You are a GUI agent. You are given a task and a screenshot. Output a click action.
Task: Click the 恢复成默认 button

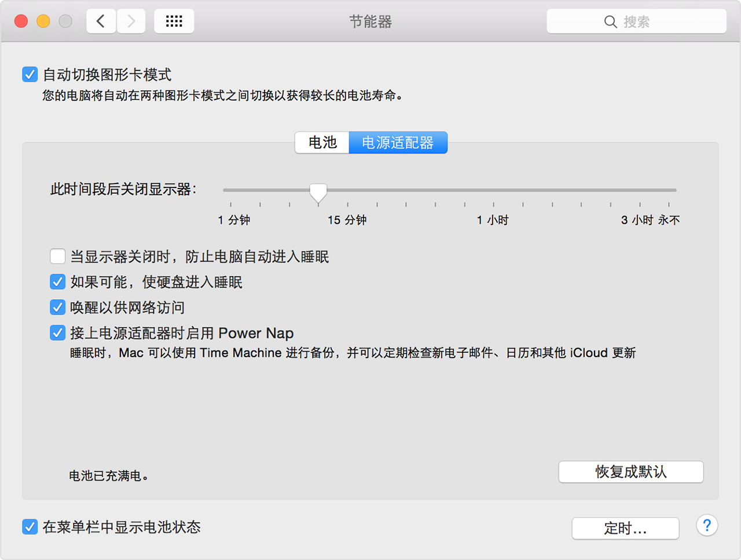pyautogui.click(x=630, y=471)
